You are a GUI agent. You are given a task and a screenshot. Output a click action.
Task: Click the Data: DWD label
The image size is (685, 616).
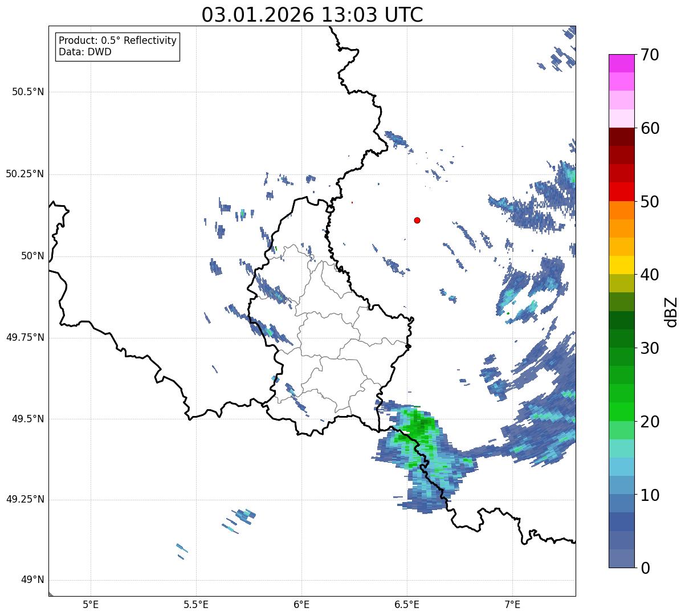tap(85, 52)
